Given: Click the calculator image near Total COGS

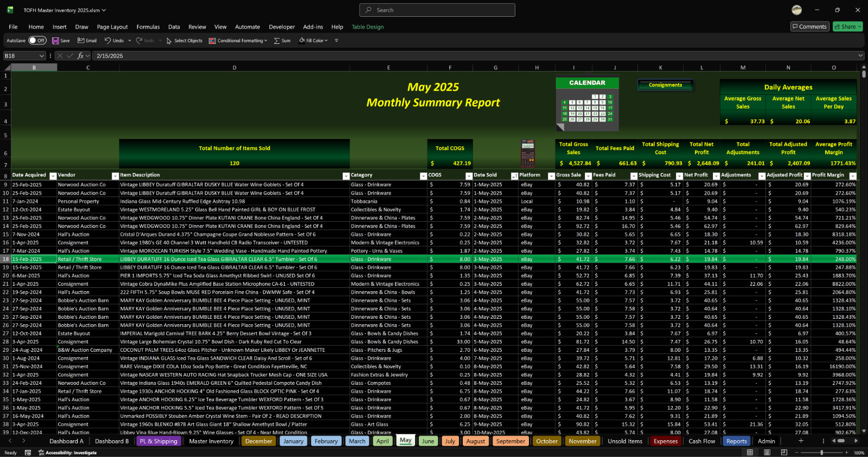Looking at the screenshot, I should [527, 153].
